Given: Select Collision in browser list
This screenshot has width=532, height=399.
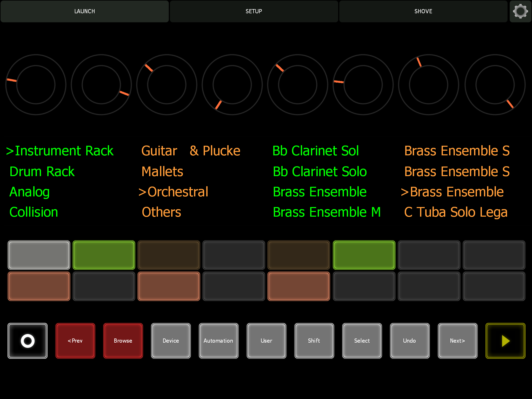Looking at the screenshot, I should (34, 212).
